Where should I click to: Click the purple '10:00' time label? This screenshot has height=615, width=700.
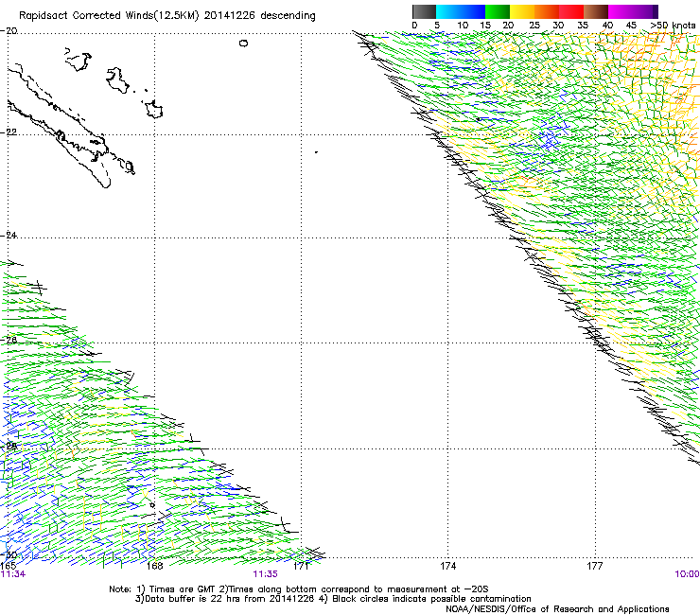pyautogui.click(x=687, y=574)
